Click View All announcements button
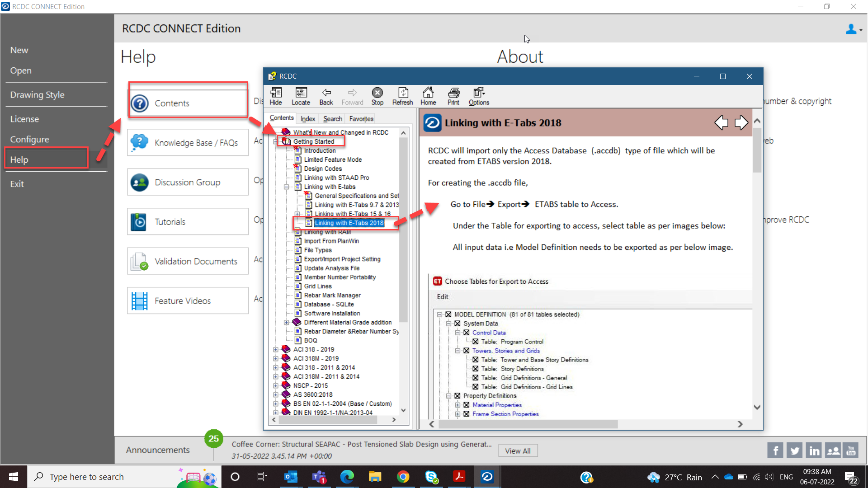Image resolution: width=868 pixels, height=488 pixels. click(518, 451)
